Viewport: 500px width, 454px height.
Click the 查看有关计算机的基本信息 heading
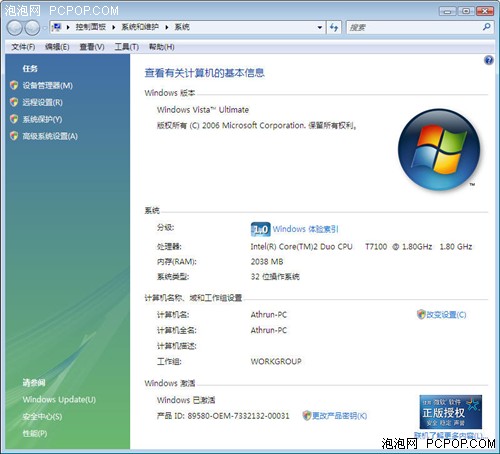[204, 73]
